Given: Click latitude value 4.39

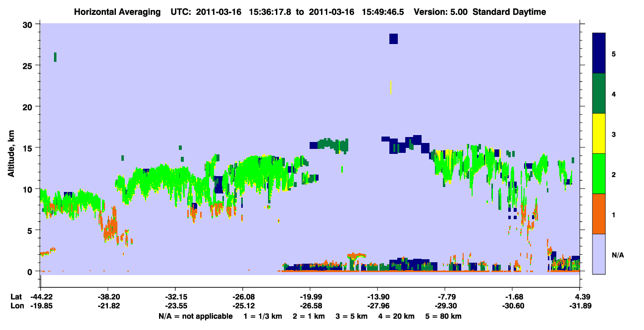Looking at the screenshot, I should 581,297.
